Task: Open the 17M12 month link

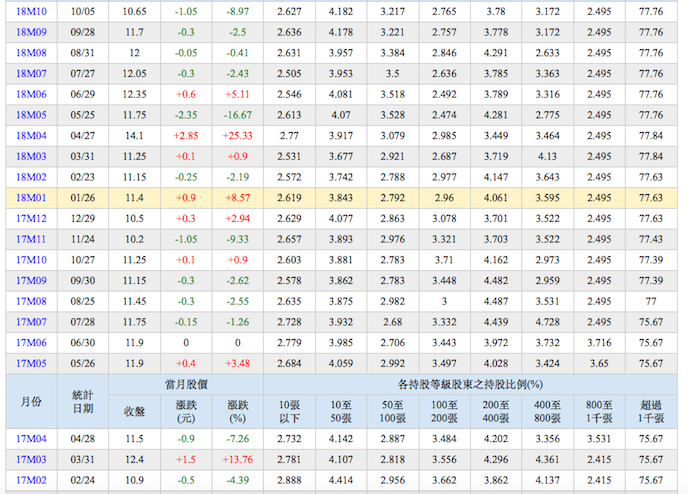Action: (x=31, y=218)
